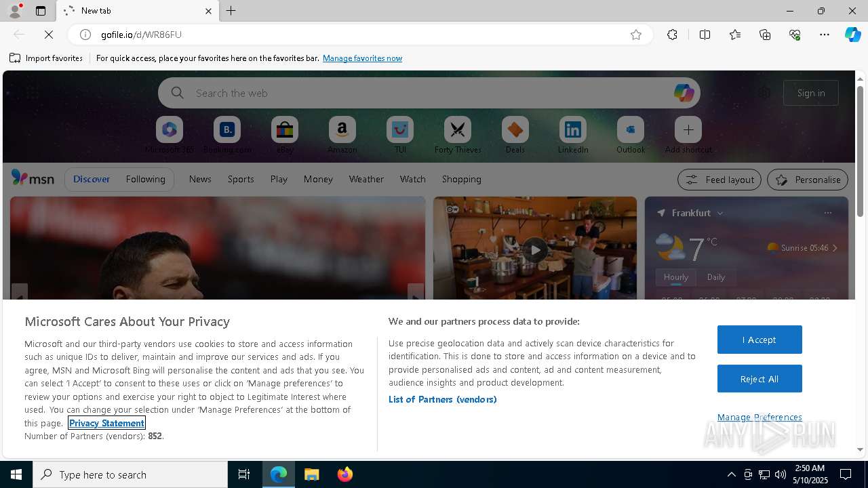Open a new tab with plus button
This screenshot has height=488, width=868.
tap(231, 11)
